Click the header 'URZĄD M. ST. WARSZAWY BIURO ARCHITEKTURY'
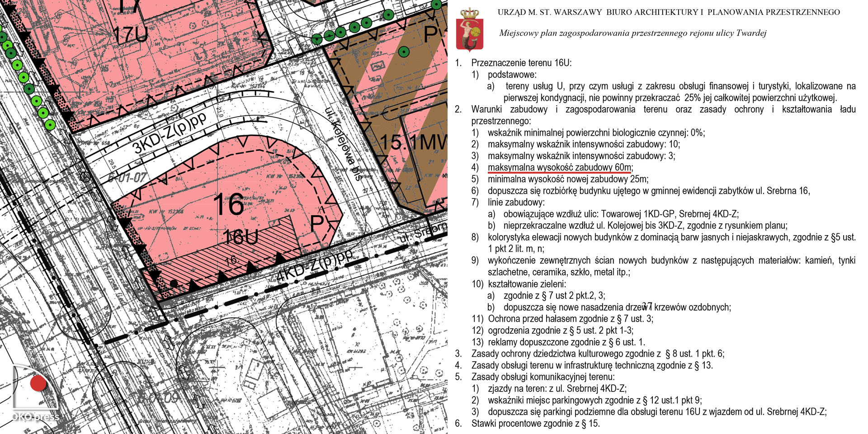 point(669,12)
